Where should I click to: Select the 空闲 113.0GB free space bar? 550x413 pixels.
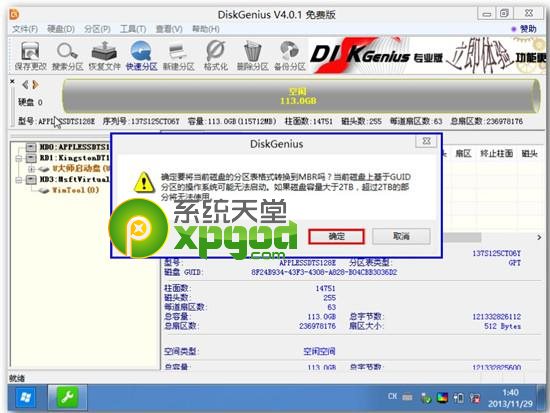pyautogui.click(x=301, y=96)
